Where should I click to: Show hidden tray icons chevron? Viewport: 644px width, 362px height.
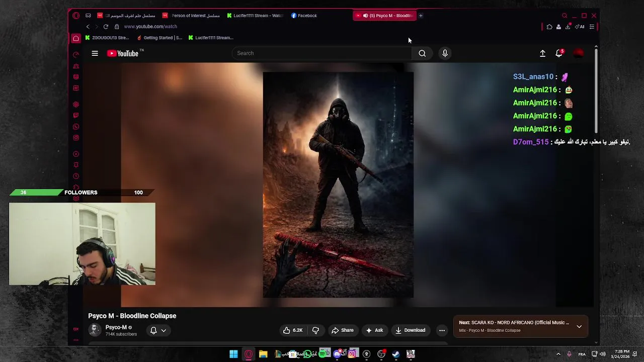point(558,354)
